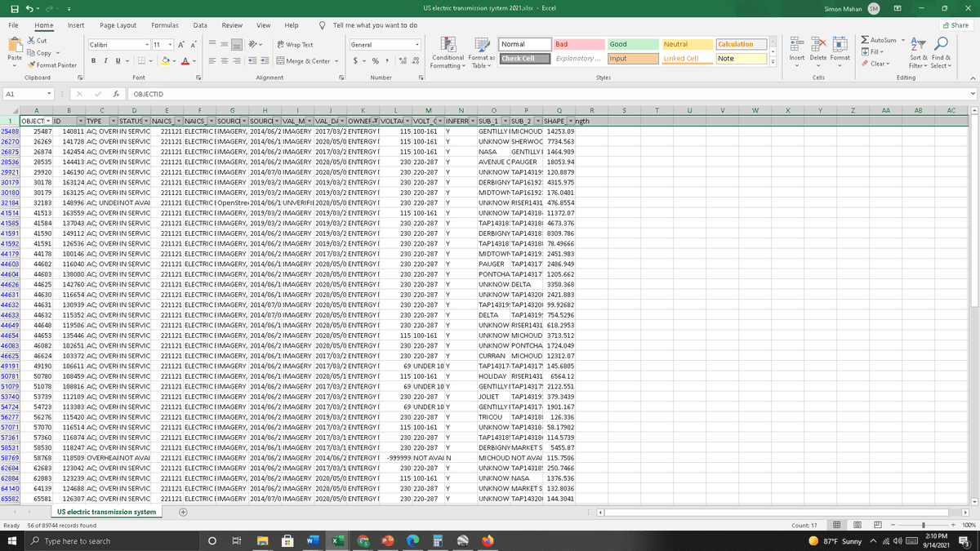Viewport: 980px width, 551px height.
Task: Apply the Normal cell style
Action: (524, 44)
